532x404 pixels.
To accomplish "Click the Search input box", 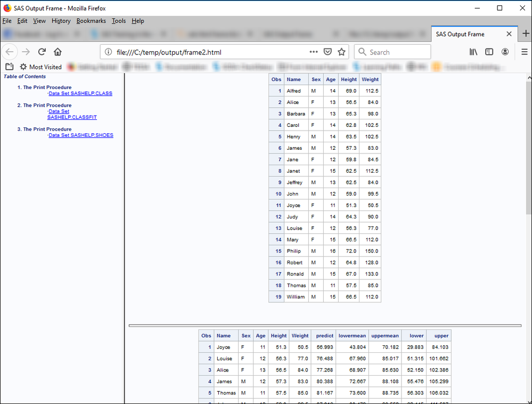I will [392, 52].
